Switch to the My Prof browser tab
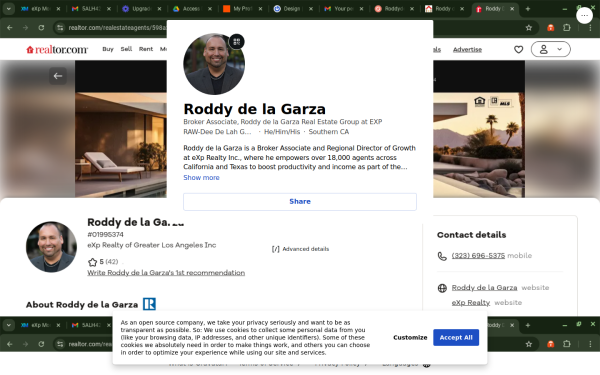 243,8
